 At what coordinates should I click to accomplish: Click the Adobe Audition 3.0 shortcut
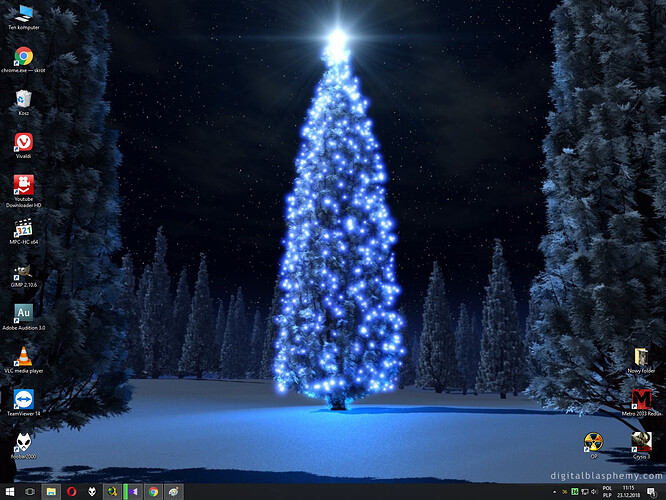23,314
